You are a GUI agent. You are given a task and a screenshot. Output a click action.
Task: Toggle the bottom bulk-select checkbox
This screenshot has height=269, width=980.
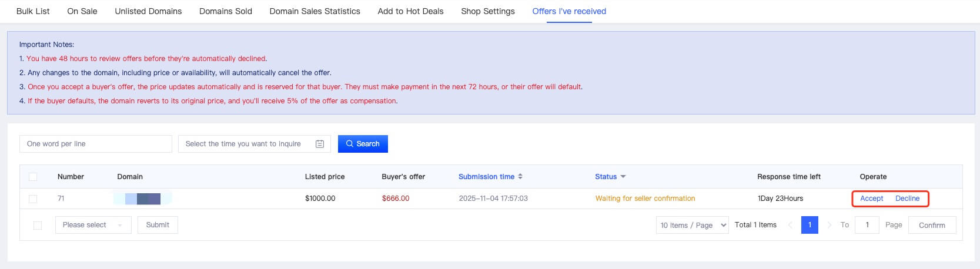[x=38, y=226]
